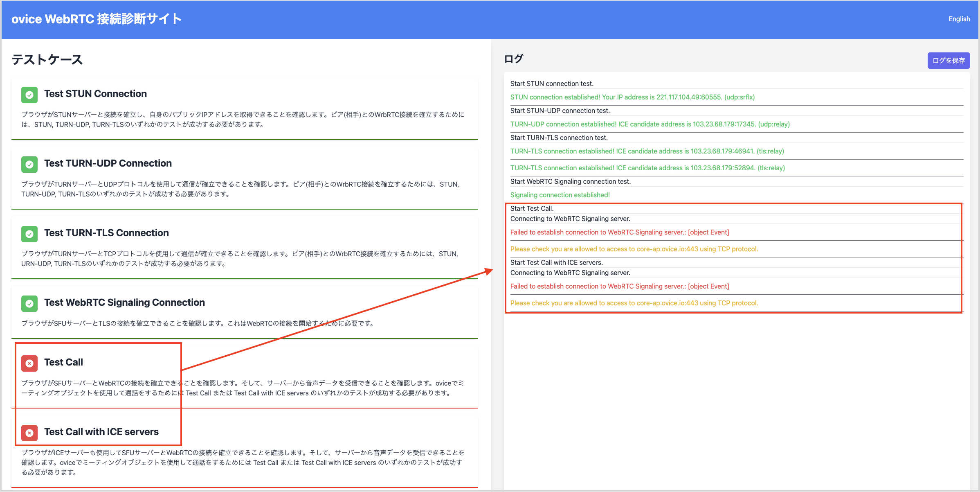
Task: Switch the site language to English
Action: click(959, 19)
